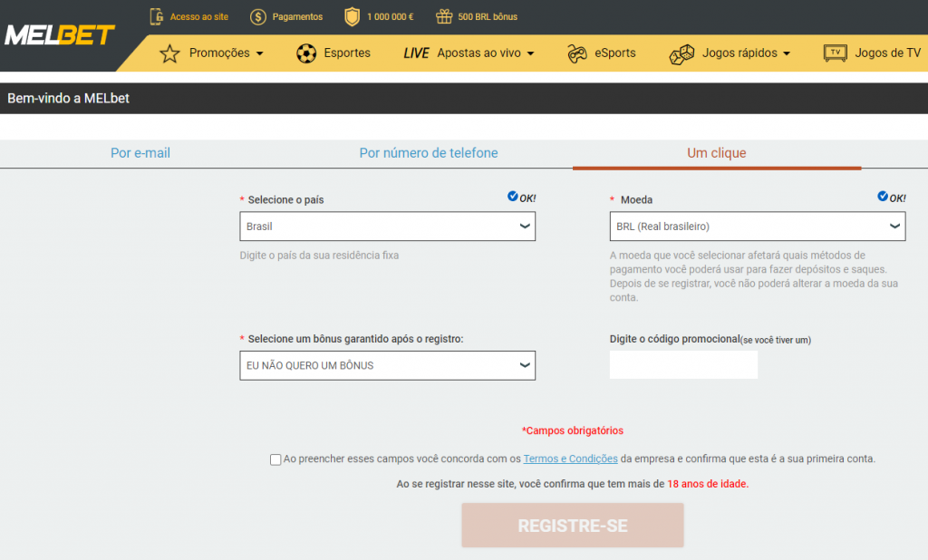
Task: Open the Termos e Condições link
Action: click(571, 459)
